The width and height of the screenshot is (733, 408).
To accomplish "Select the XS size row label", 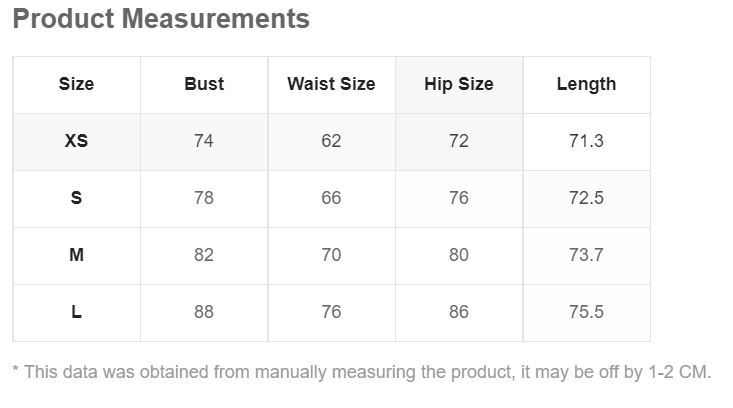I will [x=76, y=141].
